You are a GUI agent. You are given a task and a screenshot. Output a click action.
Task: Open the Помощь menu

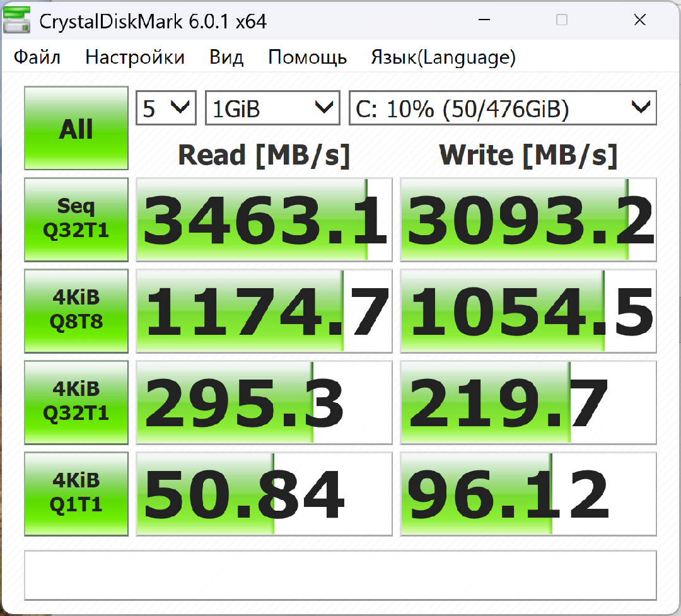point(308,57)
